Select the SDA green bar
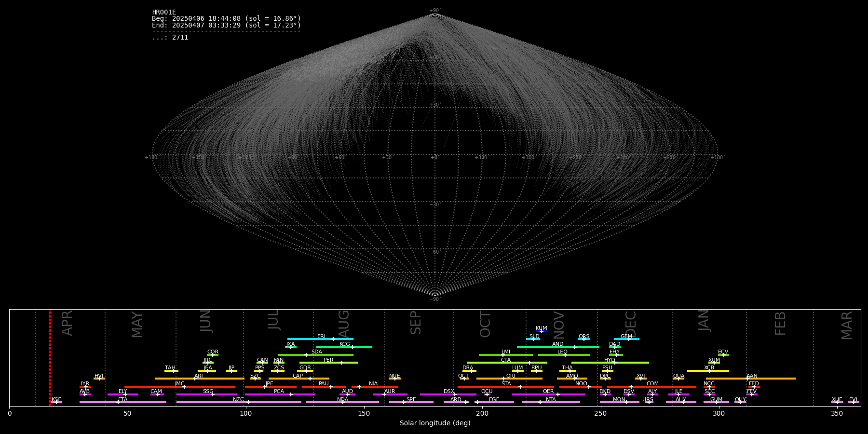Image resolution: width=868 pixels, height=434 pixels. click(315, 355)
